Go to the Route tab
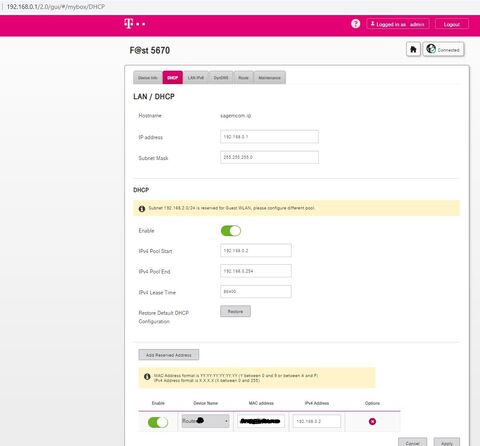Screen dimensions: 480x446 (x=244, y=78)
